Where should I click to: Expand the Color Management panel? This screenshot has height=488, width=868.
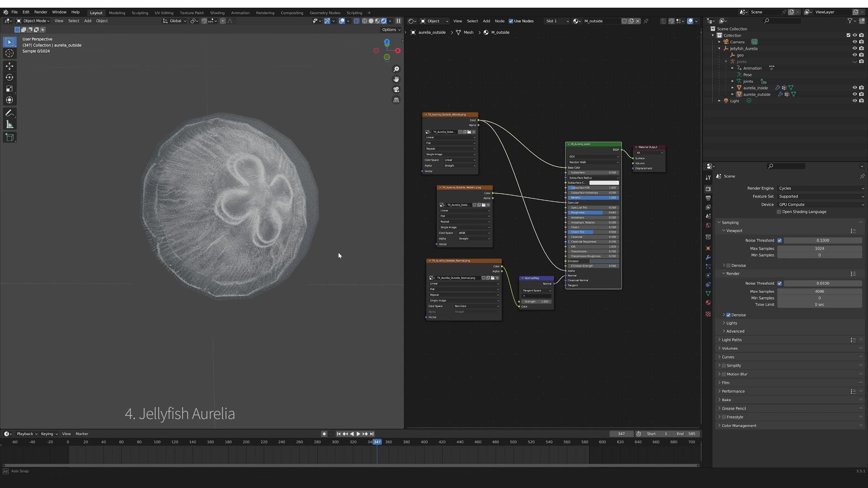739,426
